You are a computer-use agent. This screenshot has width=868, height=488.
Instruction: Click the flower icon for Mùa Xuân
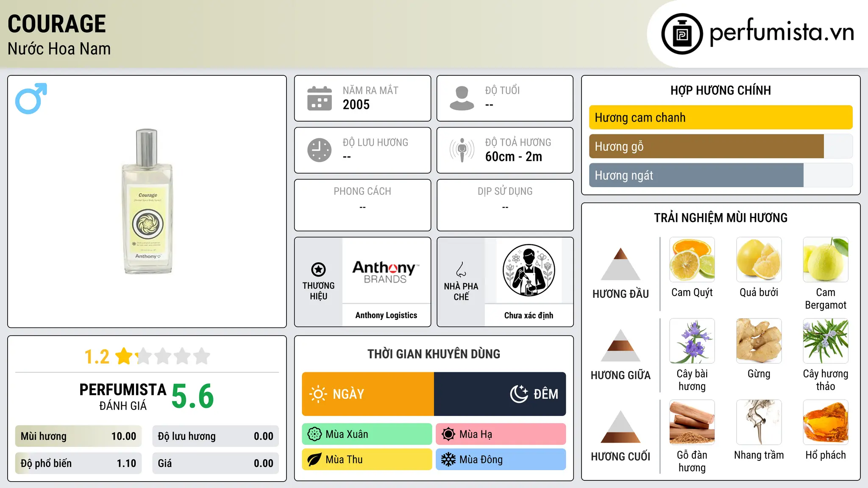pos(314,434)
